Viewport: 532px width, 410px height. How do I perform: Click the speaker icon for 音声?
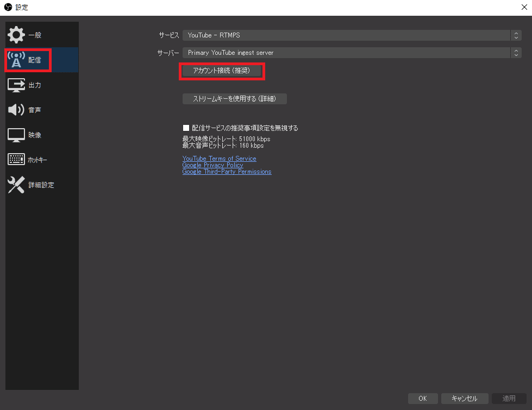[16, 110]
